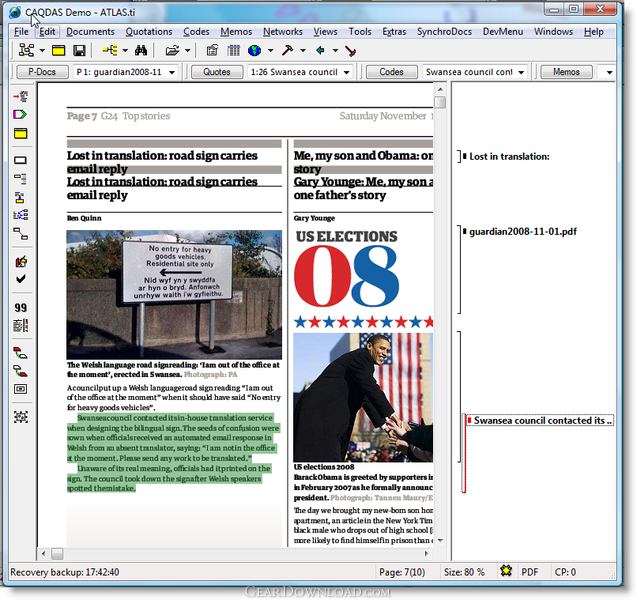The height and width of the screenshot is (600, 637).
Task: Click the framed box icon in left sidebar
Action: tap(21, 389)
